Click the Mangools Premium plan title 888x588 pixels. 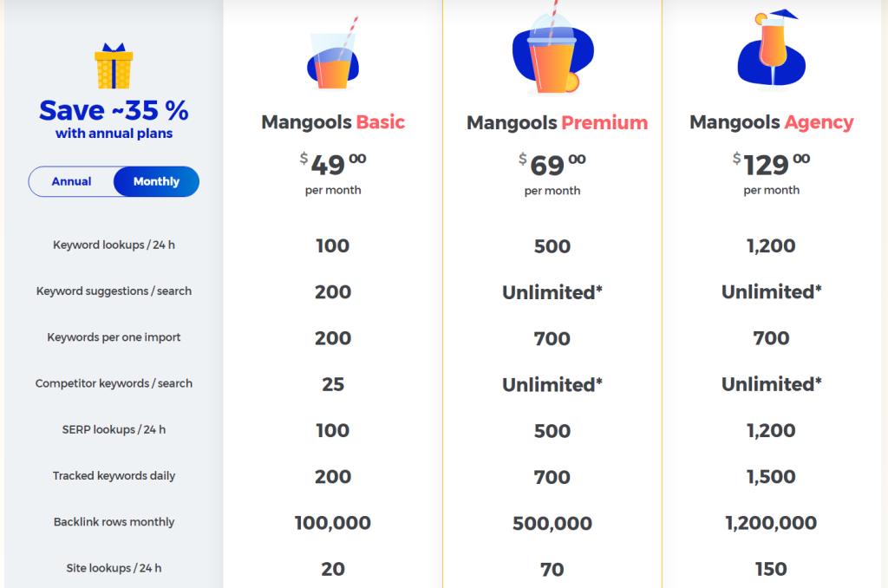tap(557, 123)
